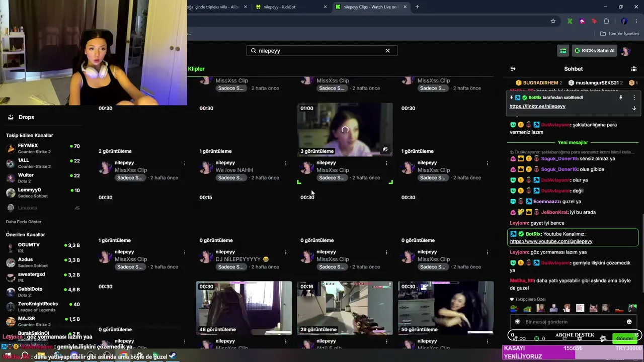The width and height of the screenshot is (644, 362).
Task: Click the chat identity badge icon in message box
Action: pos(517,322)
